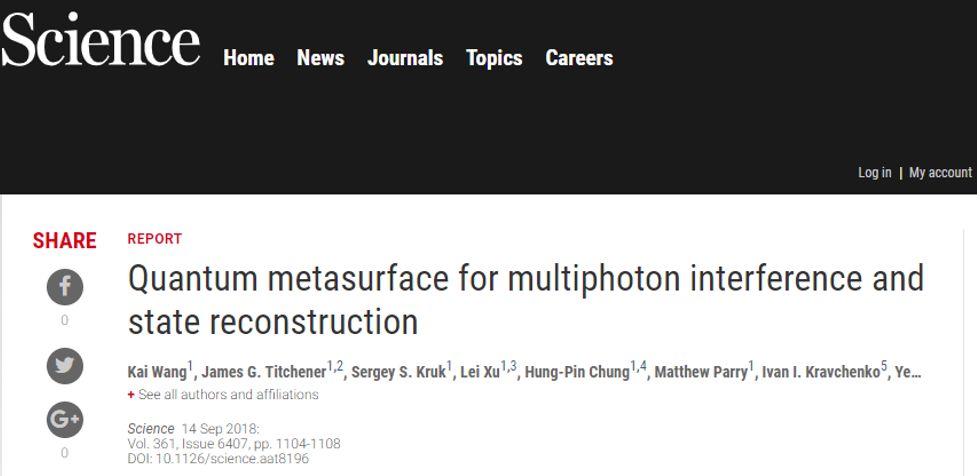977x476 pixels.
Task: Open My account link
Action: click(940, 173)
